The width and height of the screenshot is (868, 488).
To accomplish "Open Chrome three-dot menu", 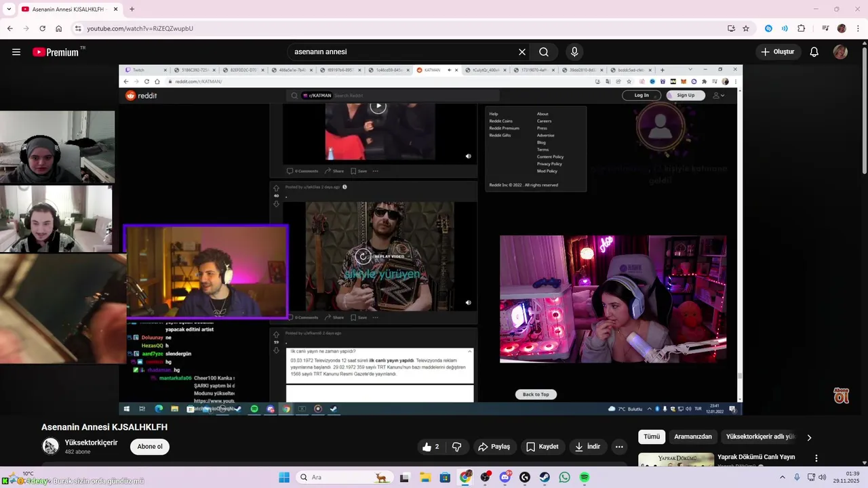I will [x=858, y=28].
